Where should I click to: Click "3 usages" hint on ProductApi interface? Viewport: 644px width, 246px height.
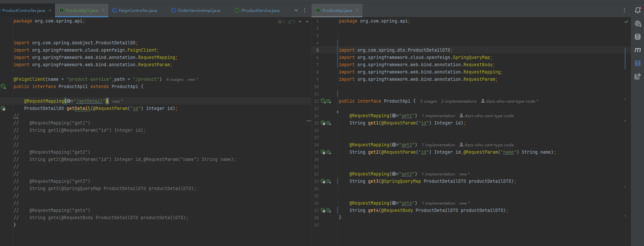pyautogui.click(x=428, y=101)
